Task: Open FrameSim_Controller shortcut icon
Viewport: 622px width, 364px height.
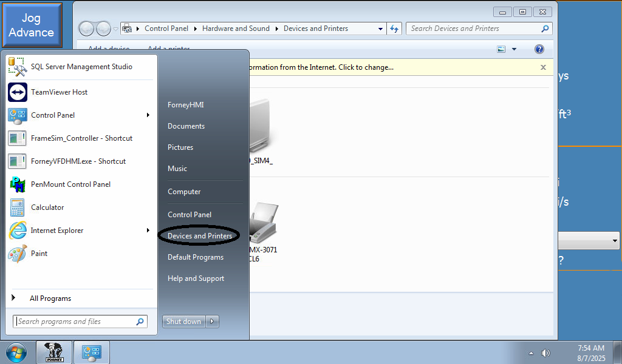Action: 18,138
